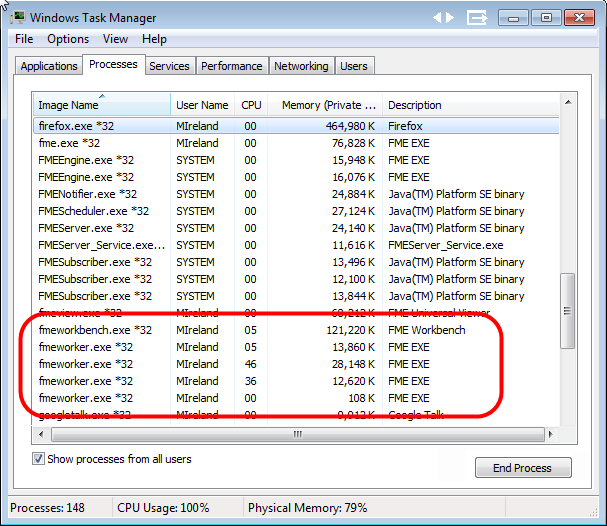Viewport: 607px width, 526px height.
Task: Maximize the Task Manager window
Action: coord(546,18)
